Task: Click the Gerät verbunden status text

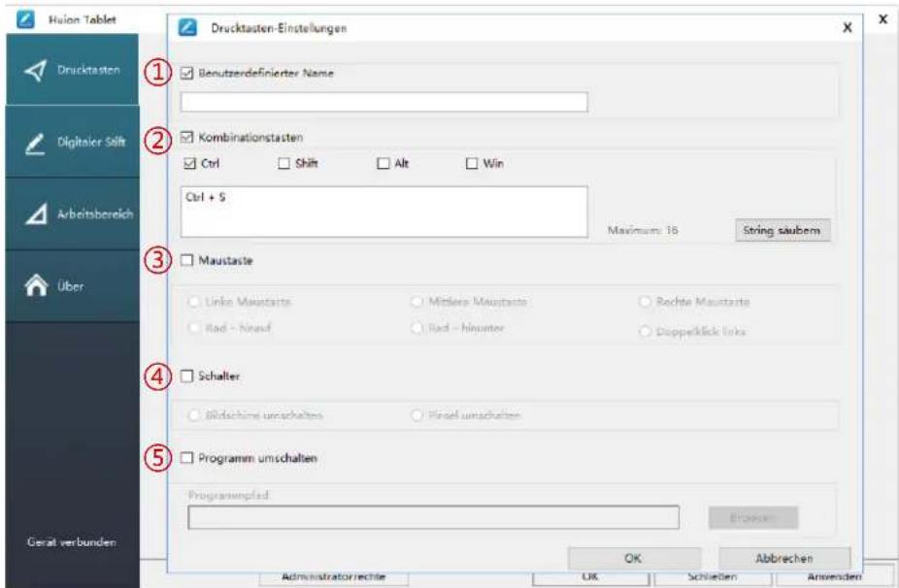Action: coord(72,541)
